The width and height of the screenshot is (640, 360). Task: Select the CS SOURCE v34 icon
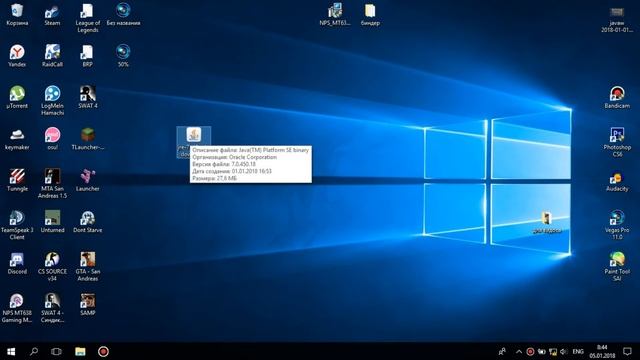tap(52, 267)
